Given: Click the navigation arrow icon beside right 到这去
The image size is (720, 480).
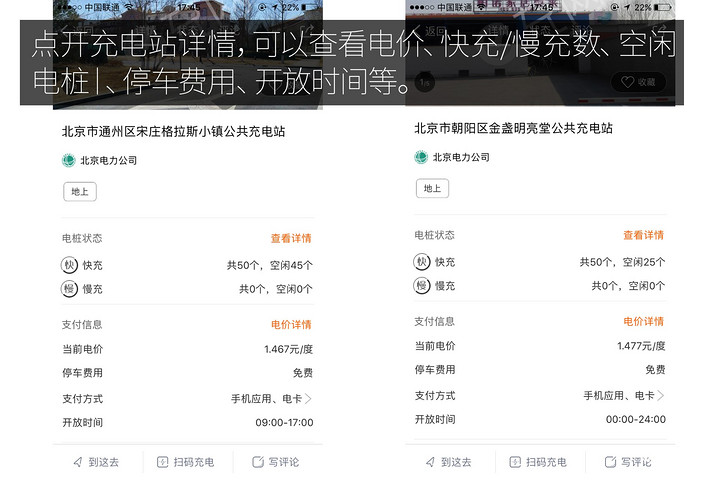Looking at the screenshot, I should 431,462.
